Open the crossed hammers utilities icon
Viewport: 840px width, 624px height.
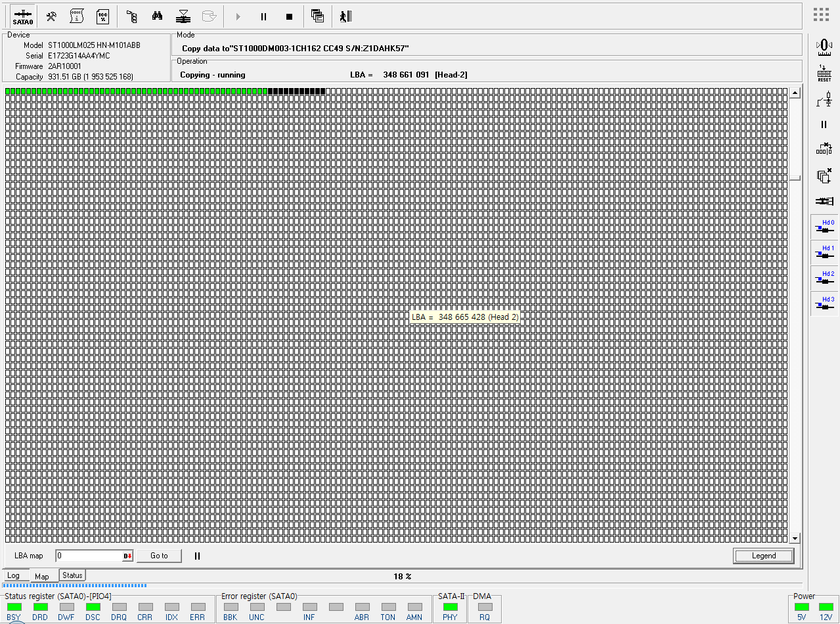click(51, 16)
